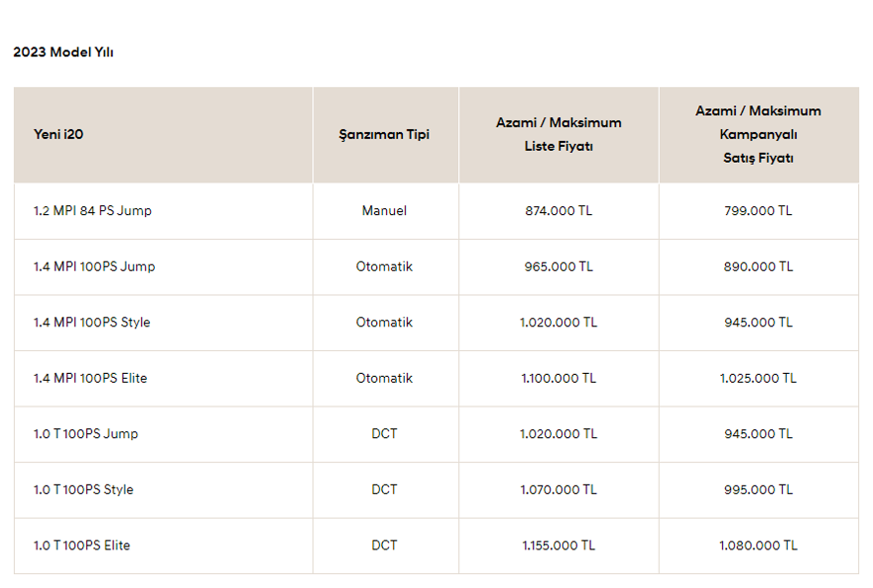Click the 874.000 TL list price
The width and height of the screenshot is (873, 588).
click(559, 211)
